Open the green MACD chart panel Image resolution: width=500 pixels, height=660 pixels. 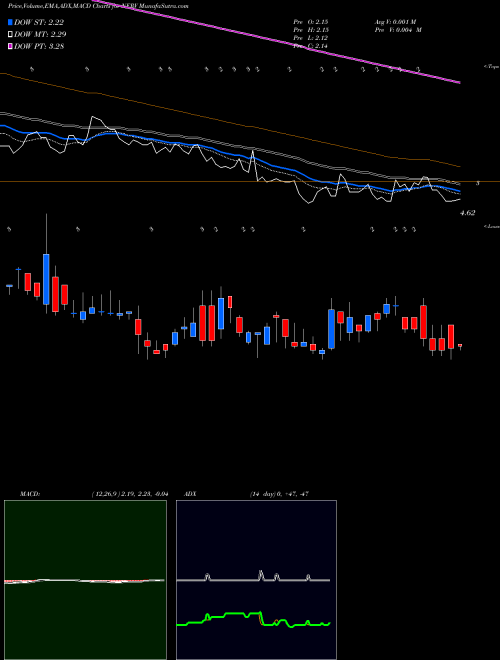[85, 580]
